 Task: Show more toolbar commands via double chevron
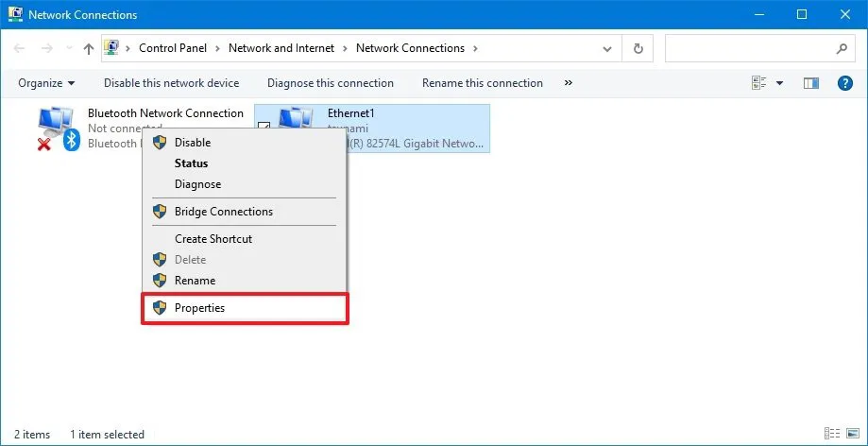(x=568, y=83)
